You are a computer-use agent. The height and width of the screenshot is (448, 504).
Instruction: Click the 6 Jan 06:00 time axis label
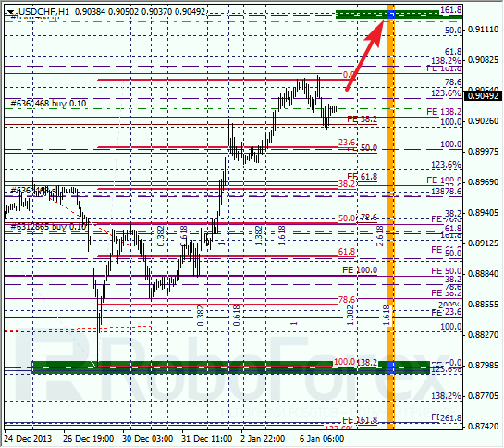(322, 439)
